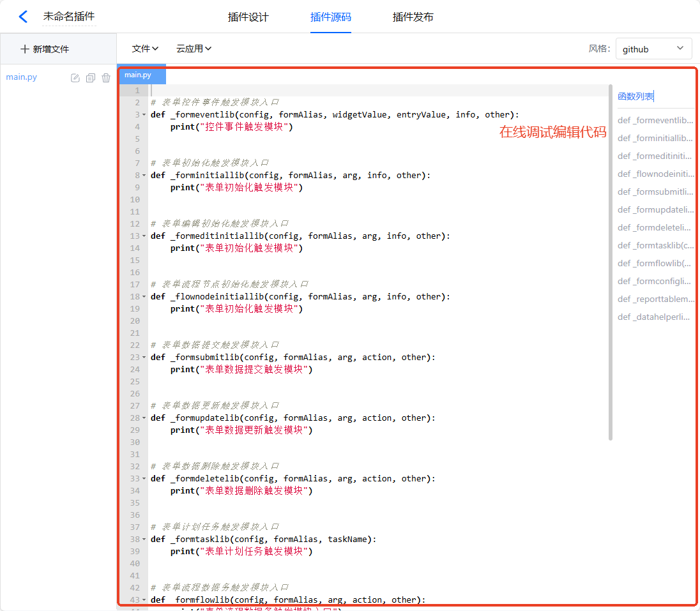
Task: Click the edit icon beside main.py
Action: tap(75, 78)
